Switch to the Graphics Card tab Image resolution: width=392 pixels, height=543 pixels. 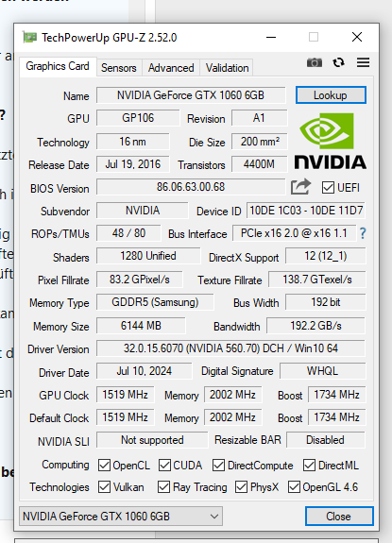[58, 66]
